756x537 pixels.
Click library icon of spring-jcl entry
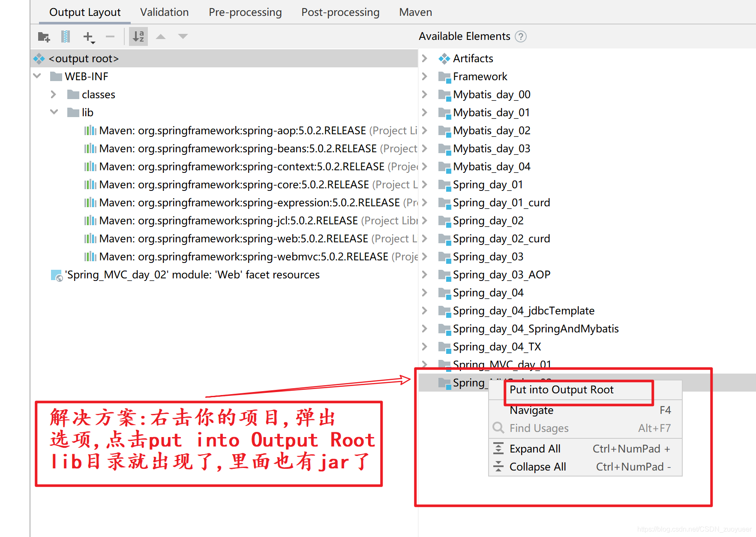[x=90, y=221]
